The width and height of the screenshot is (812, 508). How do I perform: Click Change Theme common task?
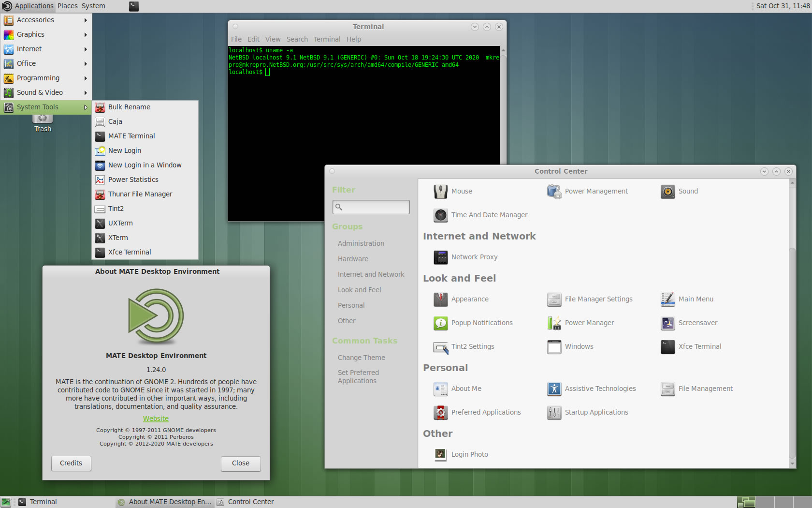[x=362, y=358]
